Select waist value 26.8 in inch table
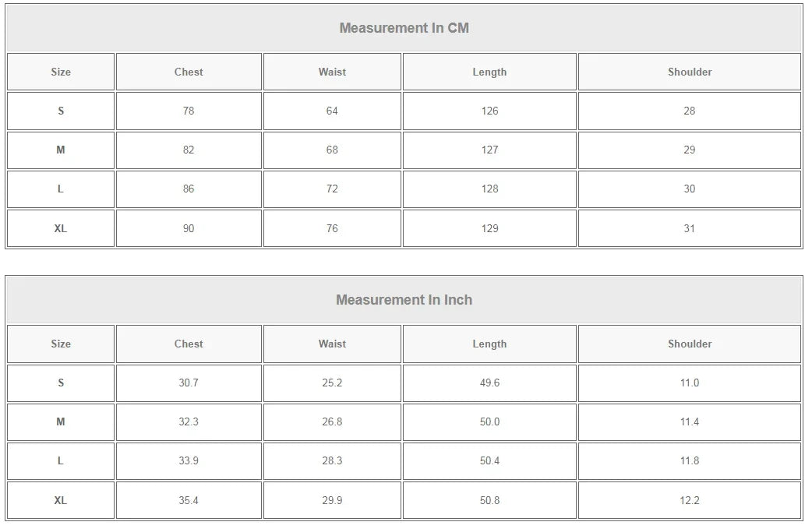 coord(332,421)
